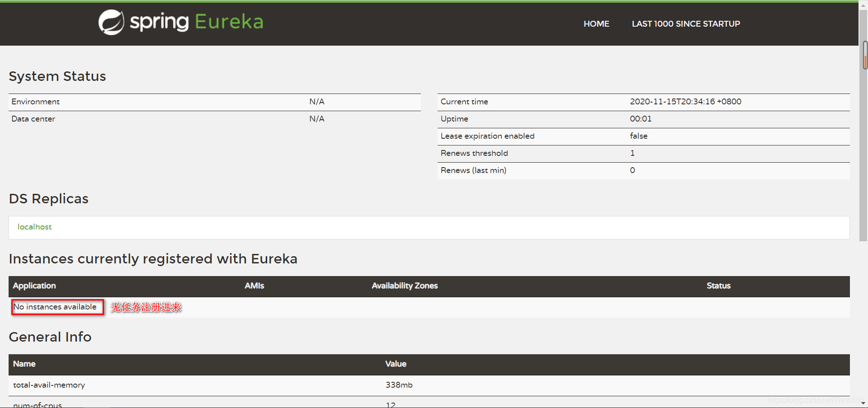Click the Lease expiration enabled value false
The image size is (868, 408).
point(638,136)
